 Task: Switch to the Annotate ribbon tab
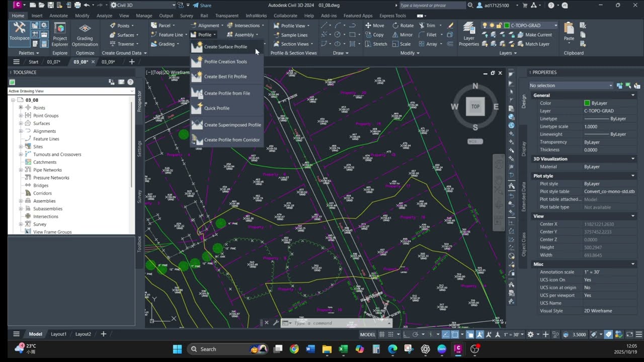[58, 16]
